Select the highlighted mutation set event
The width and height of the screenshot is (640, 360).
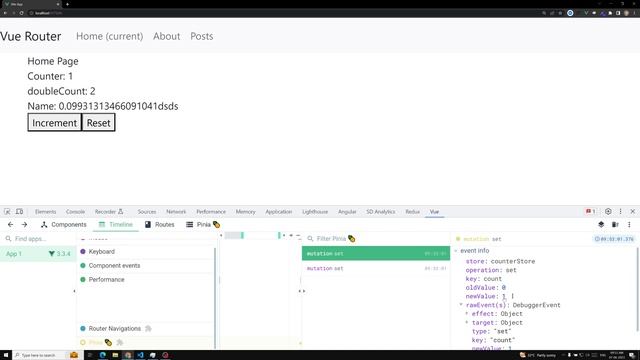pos(376,253)
